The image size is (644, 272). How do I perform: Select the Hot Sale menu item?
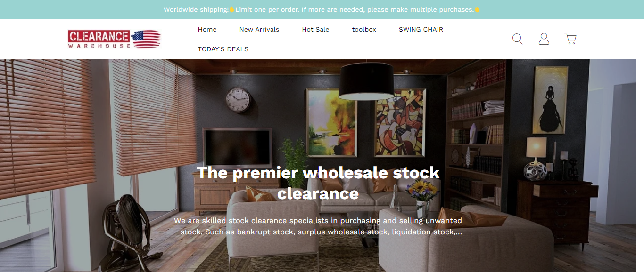click(315, 29)
